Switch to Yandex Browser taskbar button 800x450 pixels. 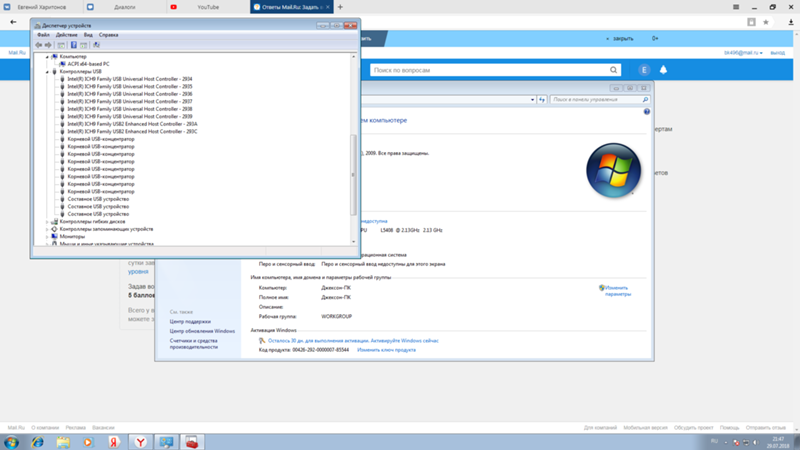140,442
